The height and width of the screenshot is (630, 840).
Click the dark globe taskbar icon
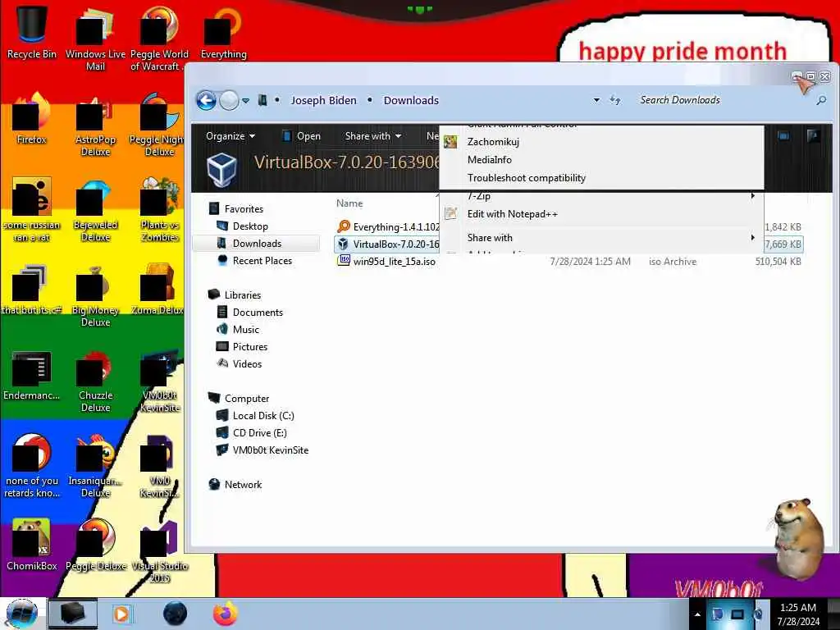175,614
